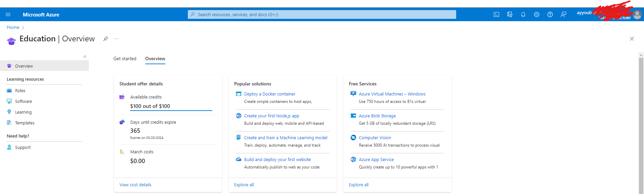Open the Feedback icon in top bar

coord(563,14)
